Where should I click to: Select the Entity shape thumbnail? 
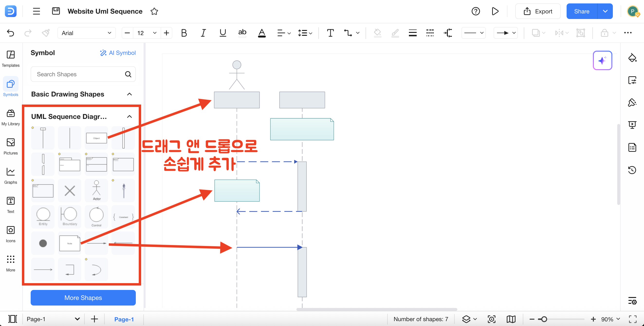[43, 217]
